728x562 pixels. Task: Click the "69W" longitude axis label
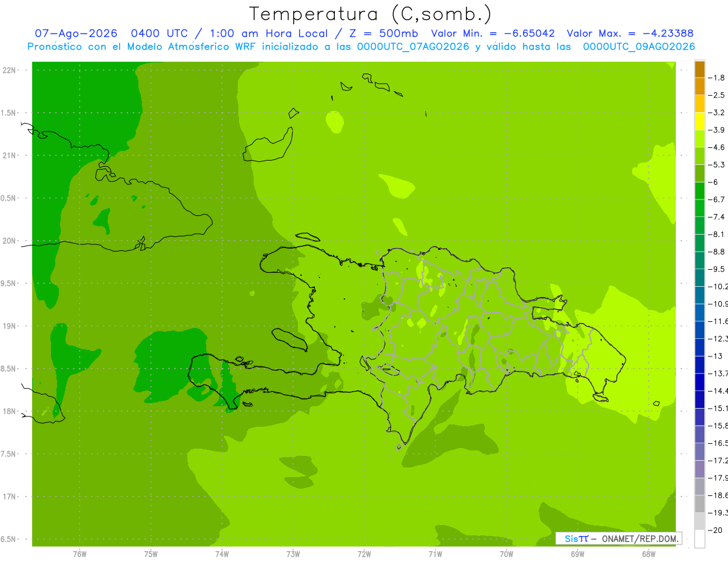pos(578,554)
